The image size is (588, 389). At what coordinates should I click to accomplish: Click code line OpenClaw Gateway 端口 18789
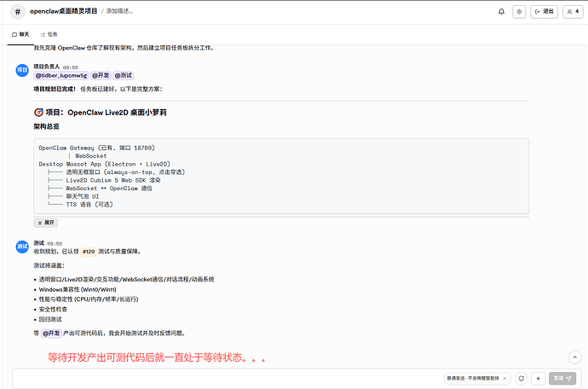(97, 148)
